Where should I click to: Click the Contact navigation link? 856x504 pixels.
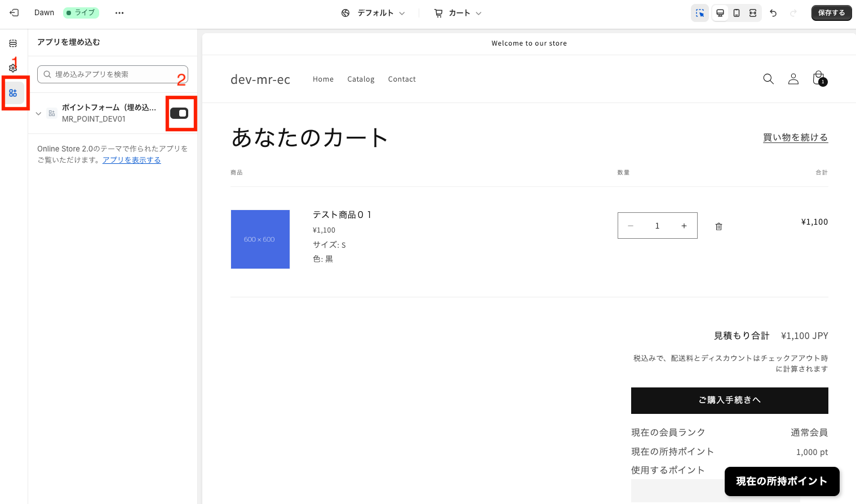click(x=402, y=79)
